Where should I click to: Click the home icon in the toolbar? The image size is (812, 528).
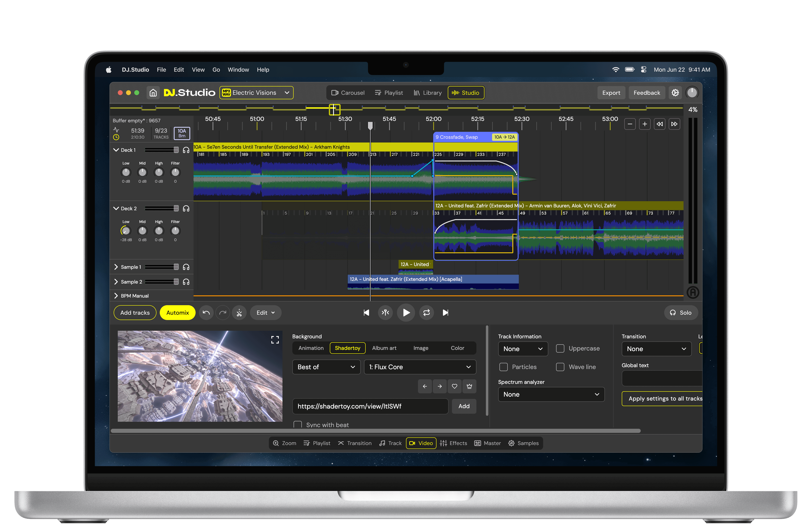[x=153, y=92]
